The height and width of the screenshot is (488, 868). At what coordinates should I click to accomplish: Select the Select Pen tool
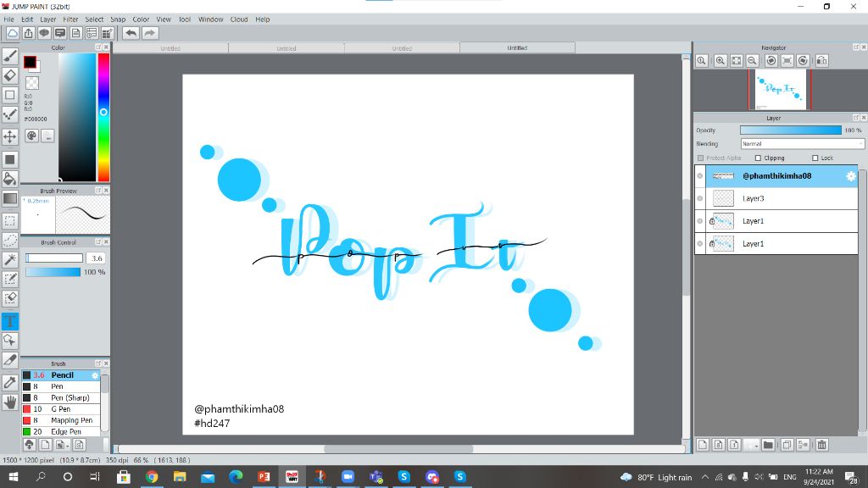pyautogui.click(x=10, y=279)
